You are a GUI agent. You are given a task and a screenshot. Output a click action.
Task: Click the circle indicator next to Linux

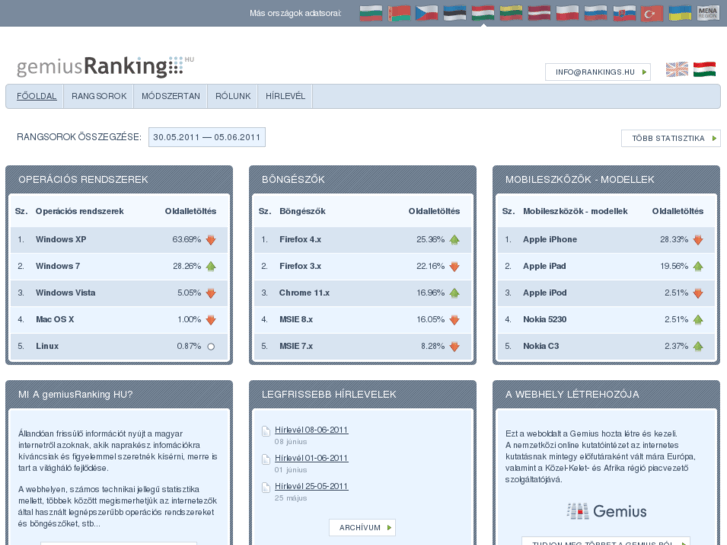coord(211,346)
